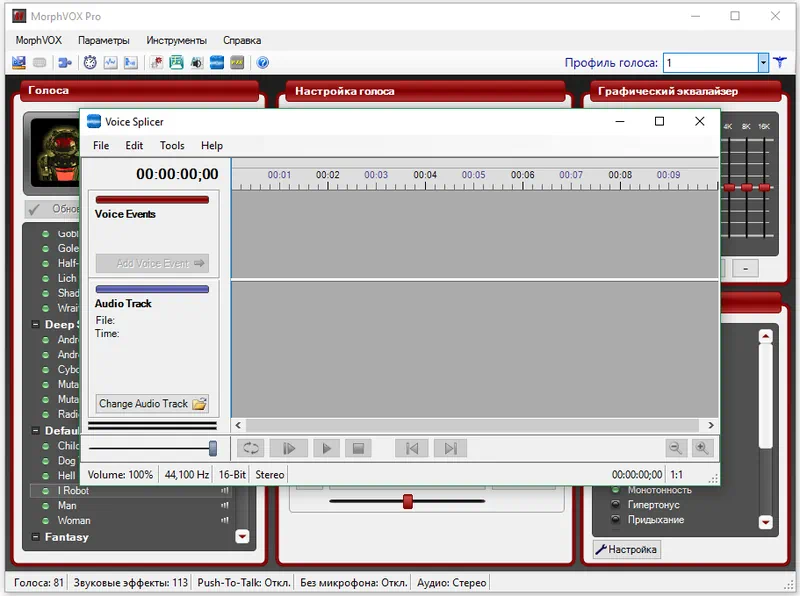This screenshot has width=800, height=596.
Task: Click the sound icon on the Woman row
Action: (x=224, y=520)
